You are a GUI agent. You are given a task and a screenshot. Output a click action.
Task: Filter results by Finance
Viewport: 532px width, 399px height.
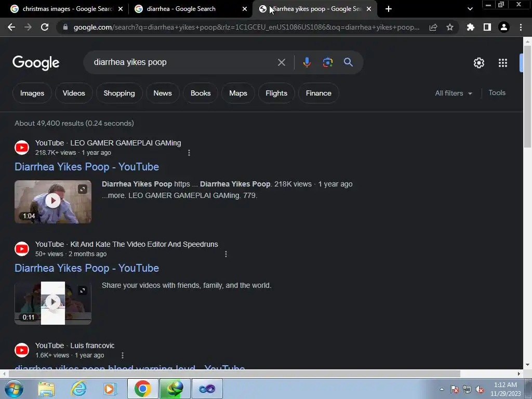coord(318,94)
